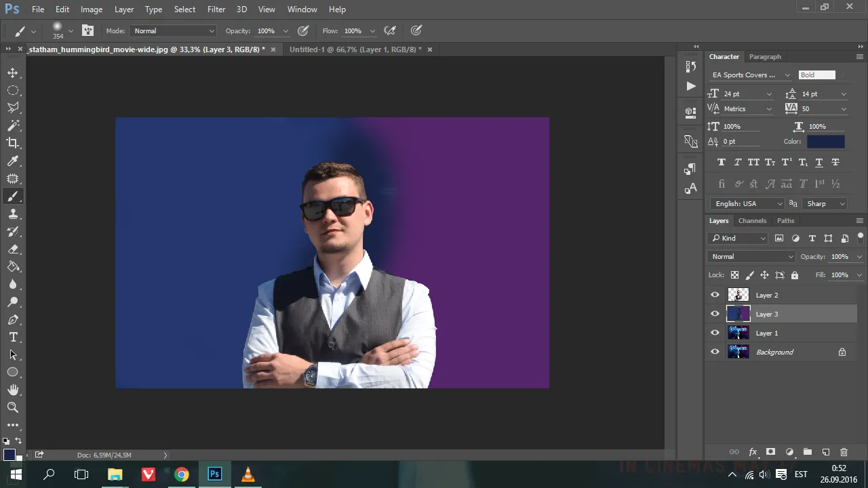This screenshot has height=488, width=868.
Task: Create a new layer from Layers panel
Action: tap(825, 452)
